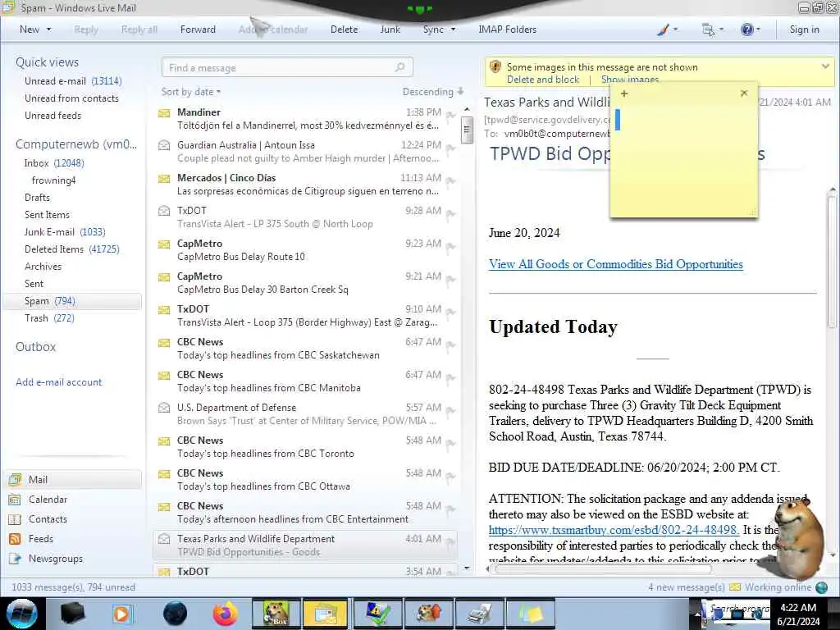Viewport: 840px width, 630px height.
Task: Open the Drafts folder
Action: 37,197
